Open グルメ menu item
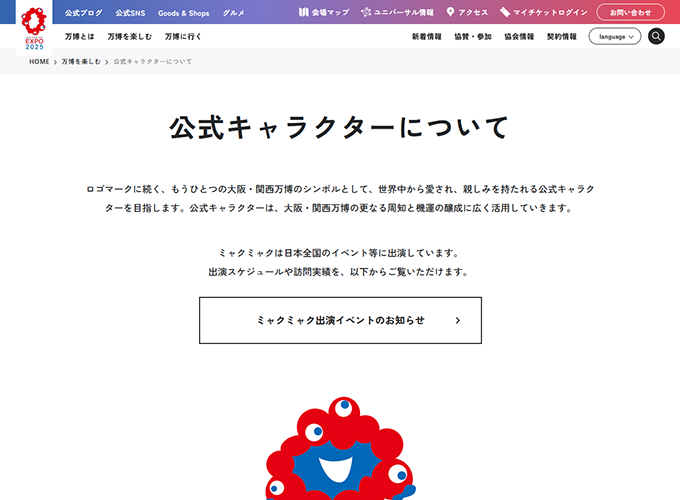680x500 pixels. (233, 13)
